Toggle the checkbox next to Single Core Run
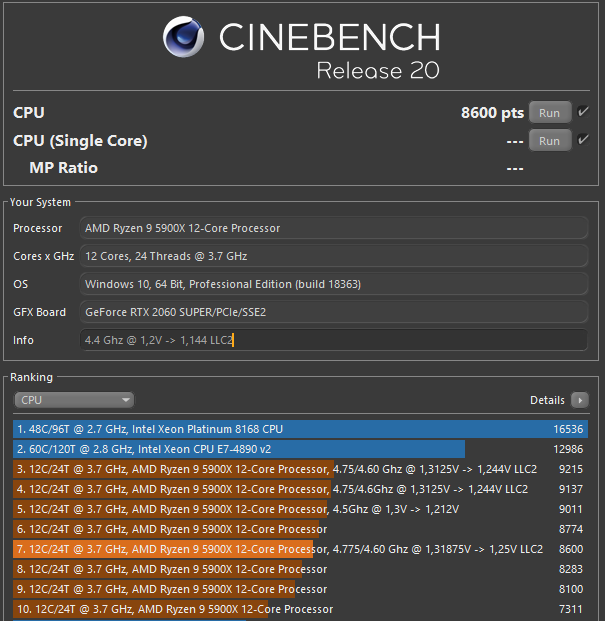 tap(582, 139)
